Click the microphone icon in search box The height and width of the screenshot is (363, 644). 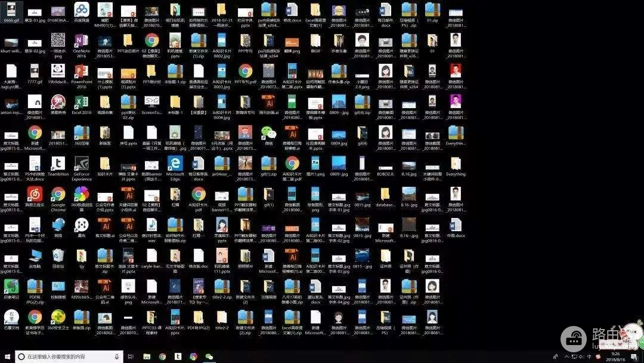(116, 356)
